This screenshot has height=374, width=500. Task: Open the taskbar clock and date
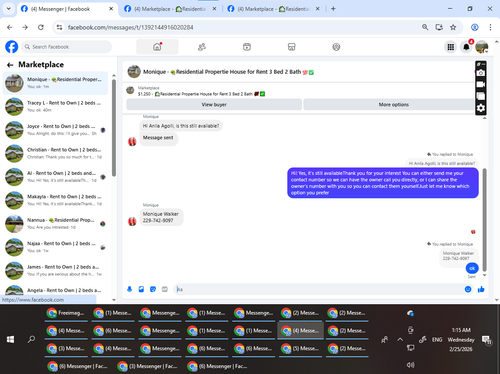coord(461,340)
